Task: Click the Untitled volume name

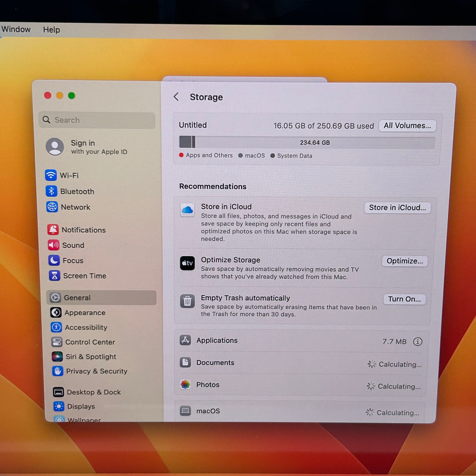Action: pos(193,125)
